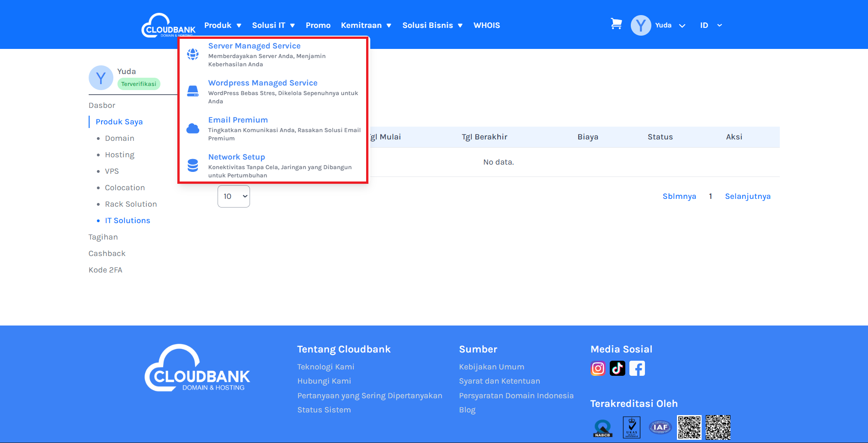Screen dimensions: 868x443
Task: Open the Promo menu item
Action: (318, 26)
